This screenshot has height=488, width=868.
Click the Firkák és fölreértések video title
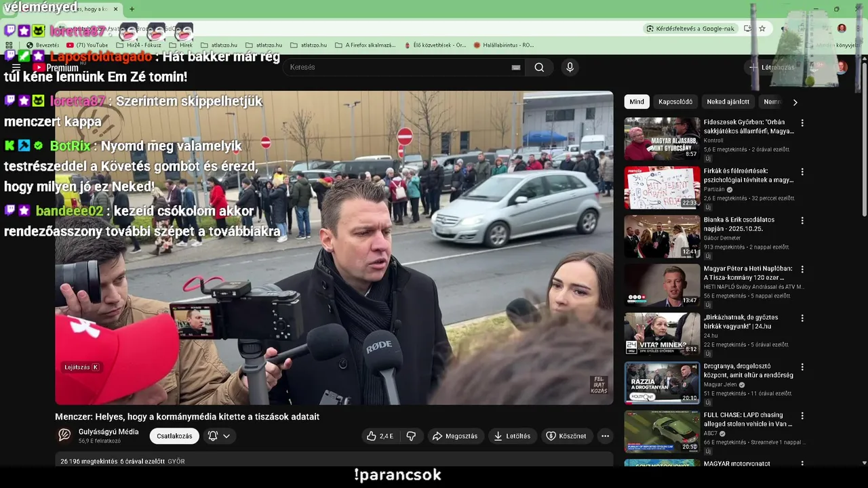click(749, 176)
